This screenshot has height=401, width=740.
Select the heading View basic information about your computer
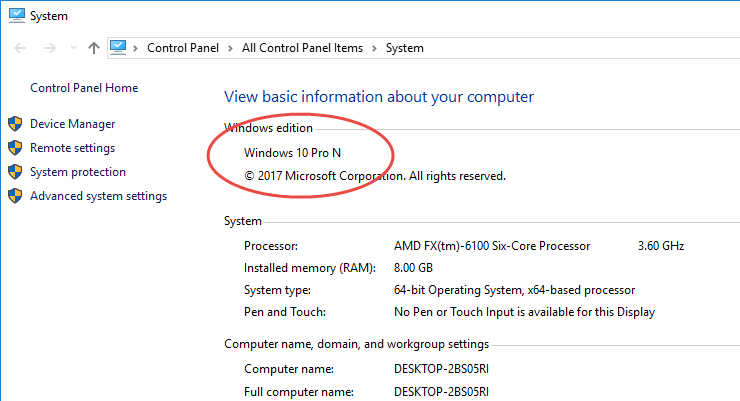click(x=379, y=97)
